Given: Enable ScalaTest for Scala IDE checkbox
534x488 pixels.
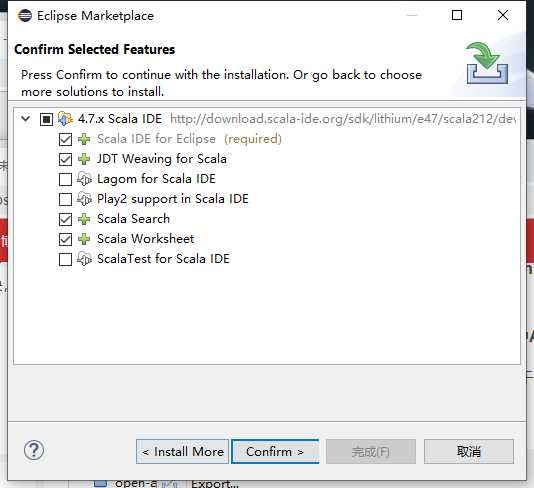Looking at the screenshot, I should click(x=65, y=259).
